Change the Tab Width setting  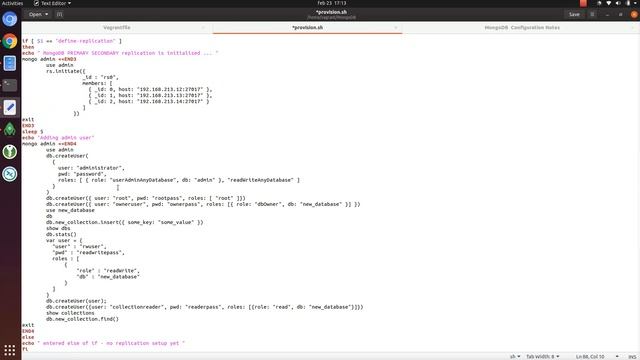(x=543, y=357)
